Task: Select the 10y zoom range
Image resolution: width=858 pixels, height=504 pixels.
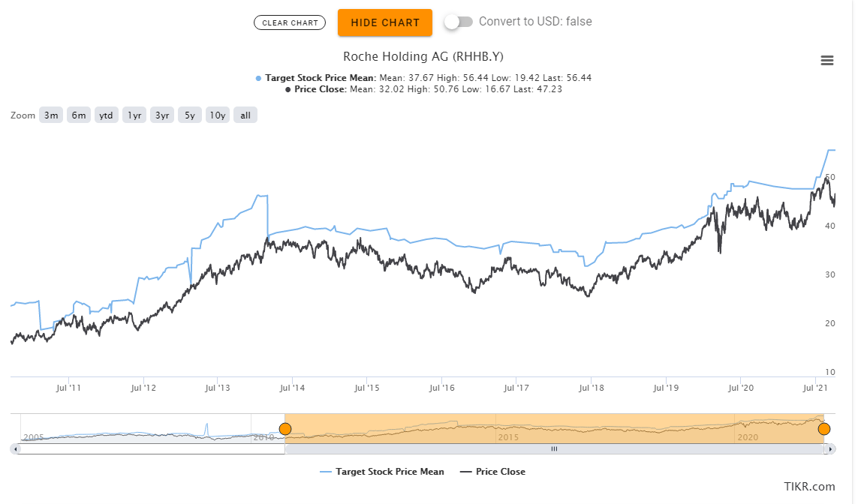Action: click(x=217, y=115)
